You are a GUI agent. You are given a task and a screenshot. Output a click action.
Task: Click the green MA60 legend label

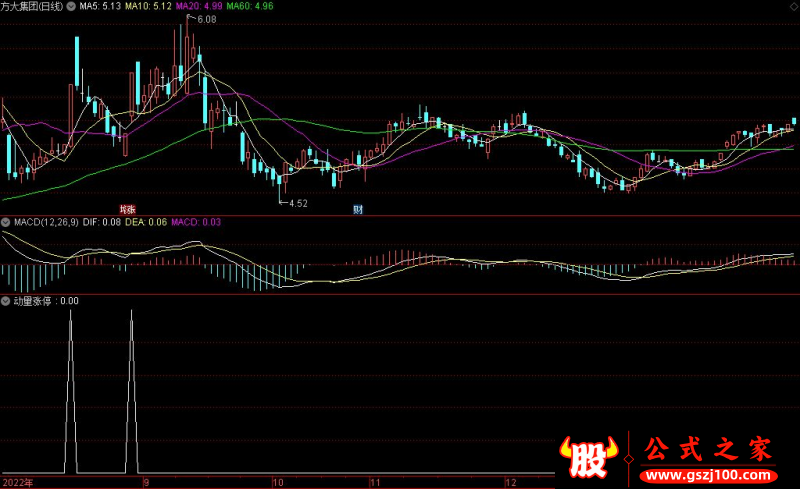point(250,6)
